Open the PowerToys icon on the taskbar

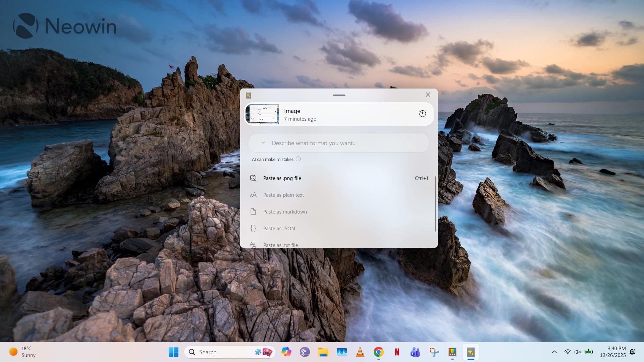pos(452,352)
